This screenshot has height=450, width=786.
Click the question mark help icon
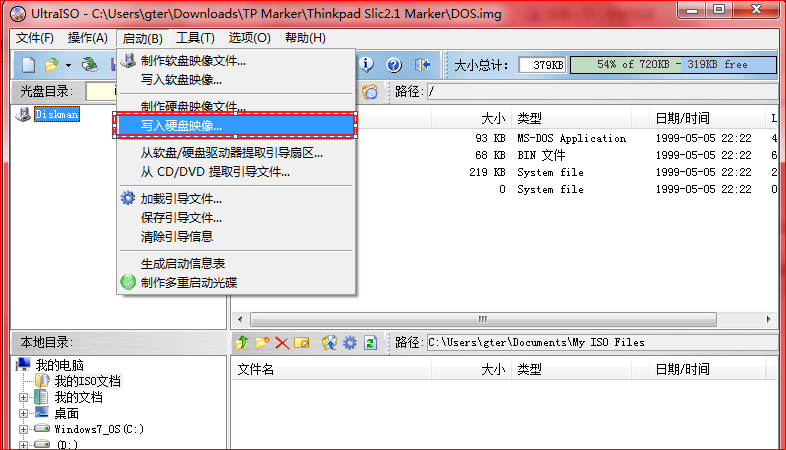pyautogui.click(x=394, y=65)
